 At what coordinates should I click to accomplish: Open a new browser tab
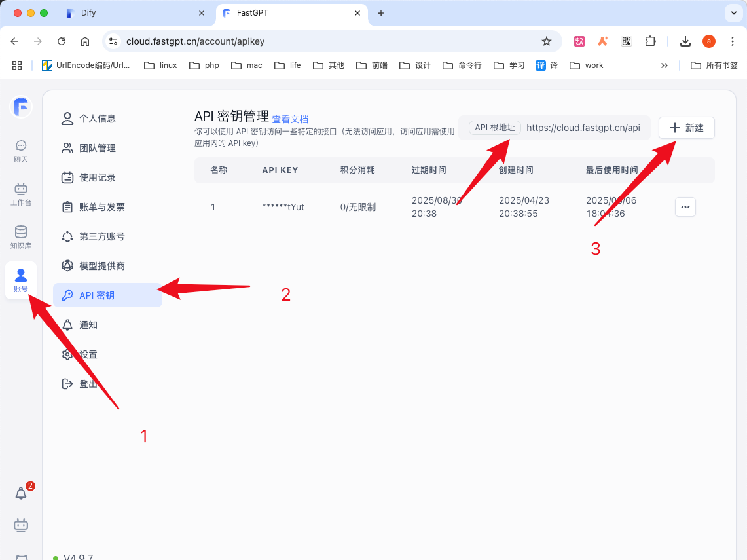pos(380,13)
